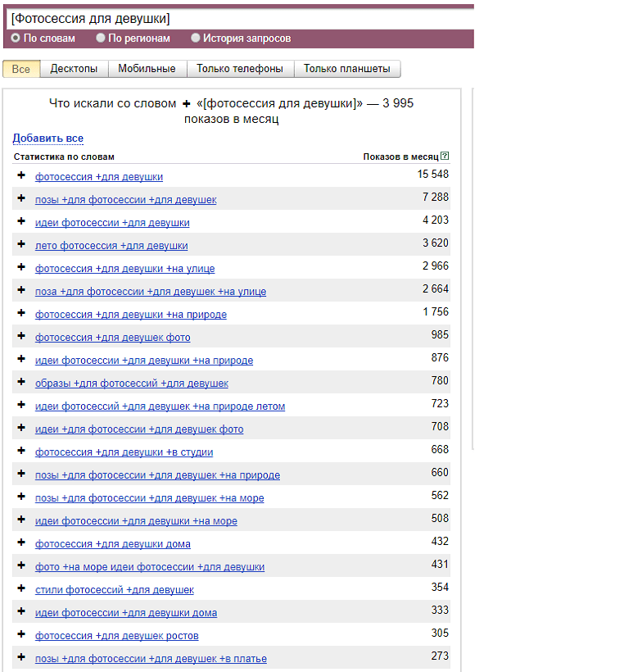The image size is (633, 672).
Task: Select 'По регионам' radio button
Action: pos(101,39)
